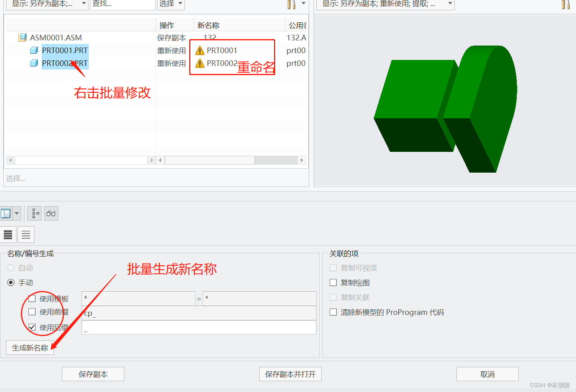
Task: Click the green 3D model preview
Action: [x=446, y=109]
